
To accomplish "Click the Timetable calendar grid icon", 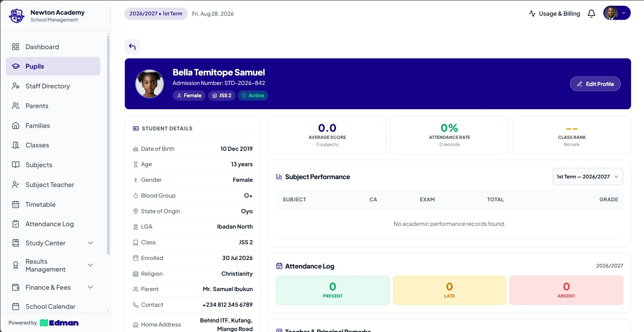I will coord(16,204).
